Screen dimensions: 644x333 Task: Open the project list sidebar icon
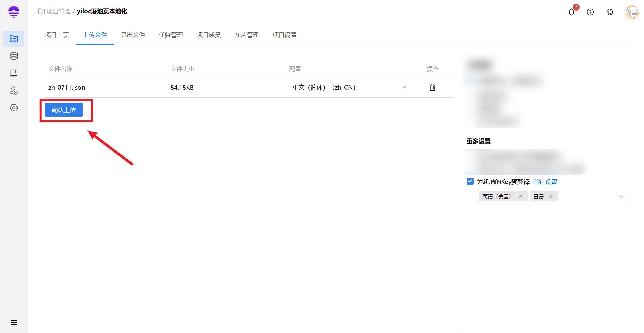14,39
